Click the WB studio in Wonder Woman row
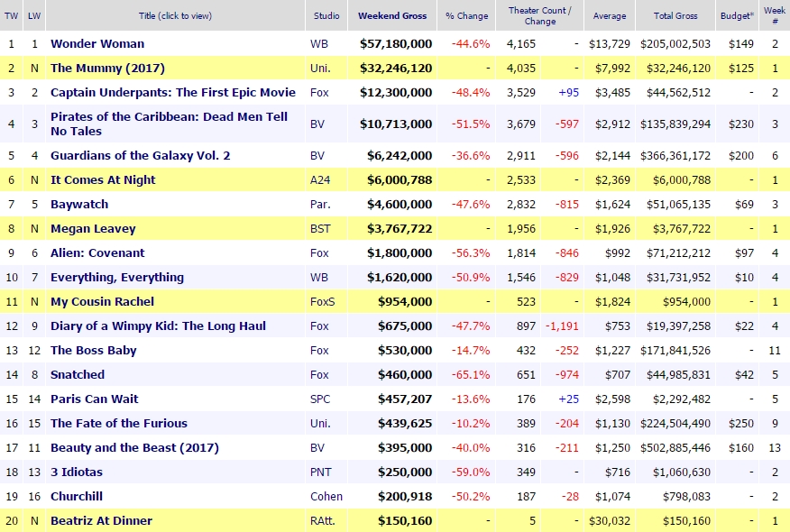The width and height of the screenshot is (790, 532). (319, 44)
